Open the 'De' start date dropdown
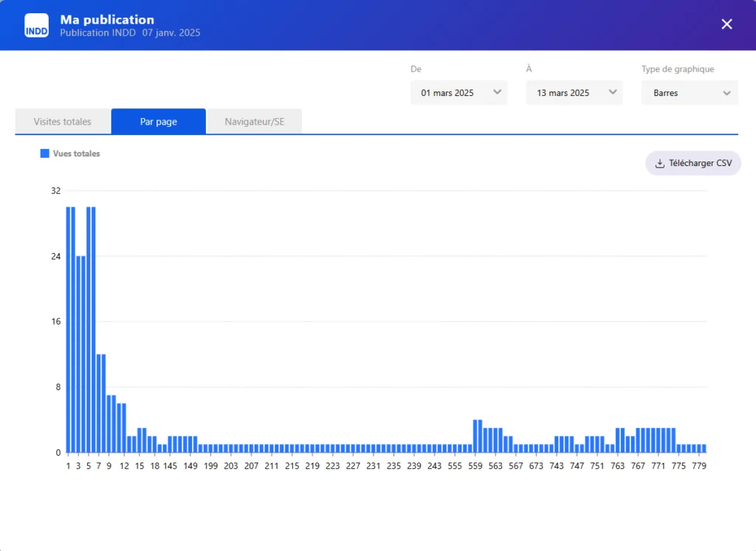Image resolution: width=756 pixels, height=551 pixels. [458, 92]
